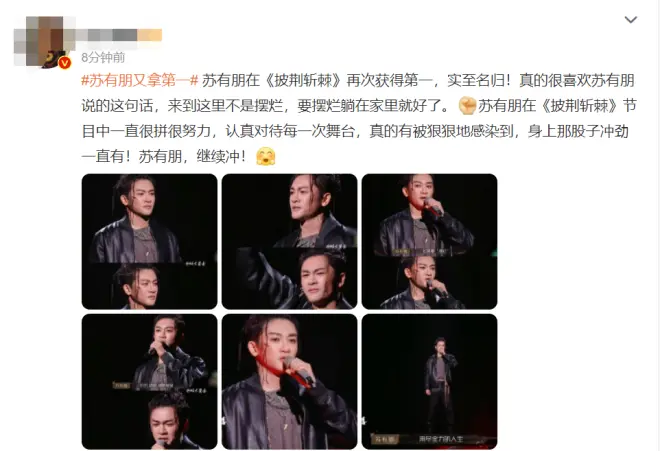
Task: Open first photo in bottom row
Action: coord(149,382)
